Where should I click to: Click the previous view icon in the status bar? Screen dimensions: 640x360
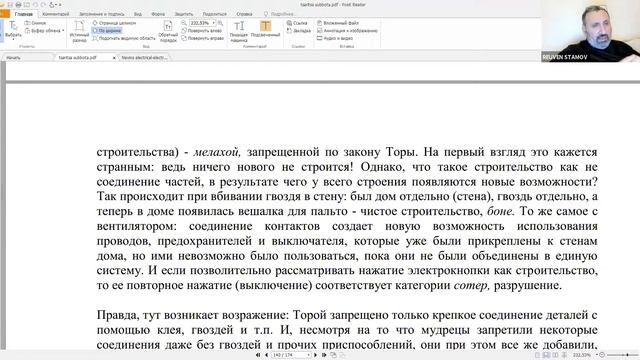333,355
